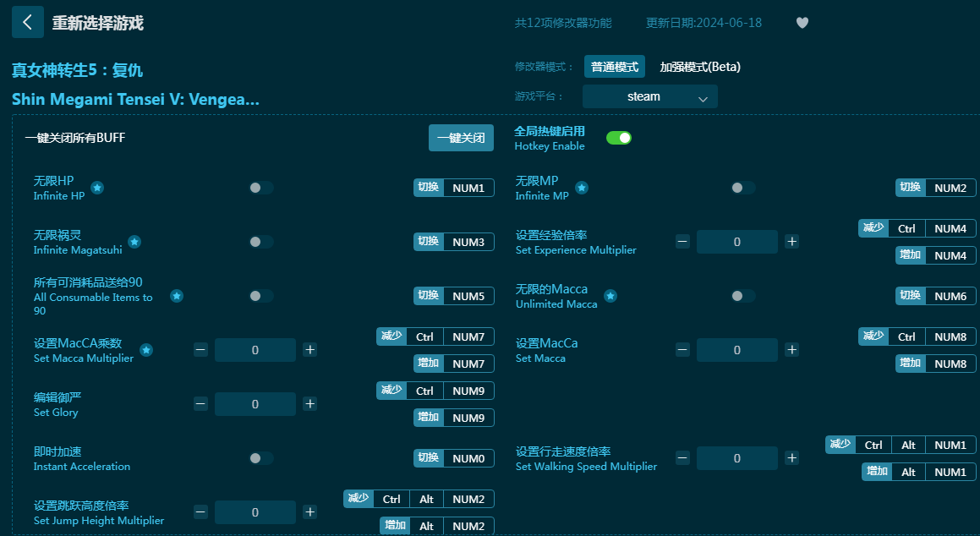Decrease Set Experience Multiplier with minus

[x=682, y=242]
